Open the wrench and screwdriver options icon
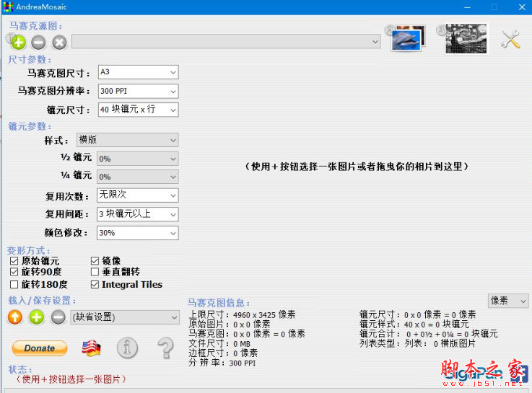532x393 pixels. (510, 39)
